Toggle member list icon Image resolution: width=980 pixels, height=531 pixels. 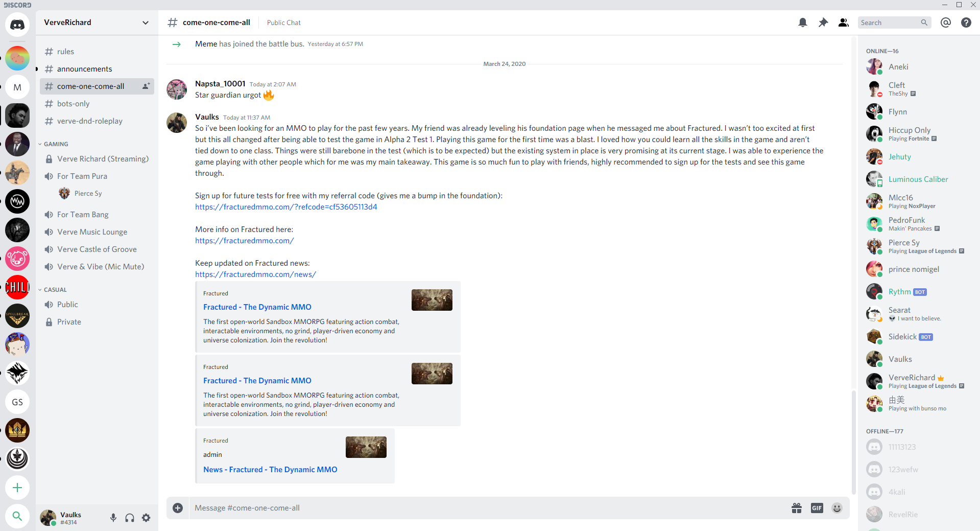(x=844, y=22)
